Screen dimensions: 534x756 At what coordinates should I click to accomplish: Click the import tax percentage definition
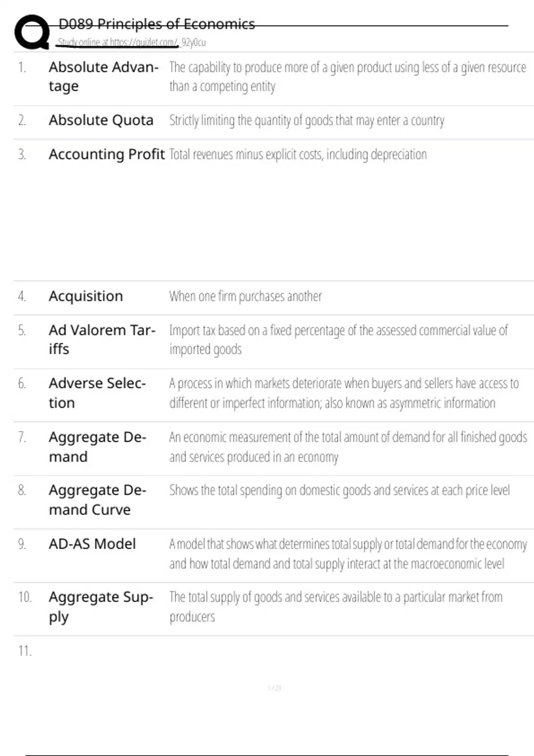[338, 340]
